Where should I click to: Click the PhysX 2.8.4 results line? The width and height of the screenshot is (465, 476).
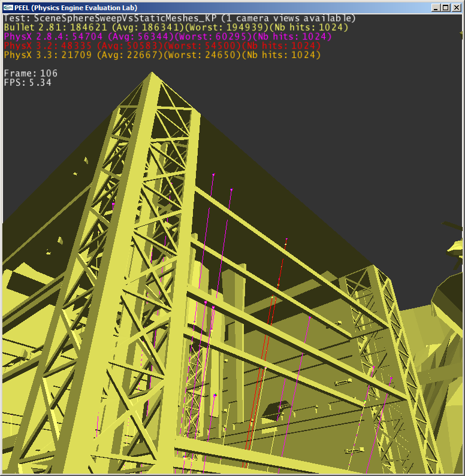click(168, 37)
